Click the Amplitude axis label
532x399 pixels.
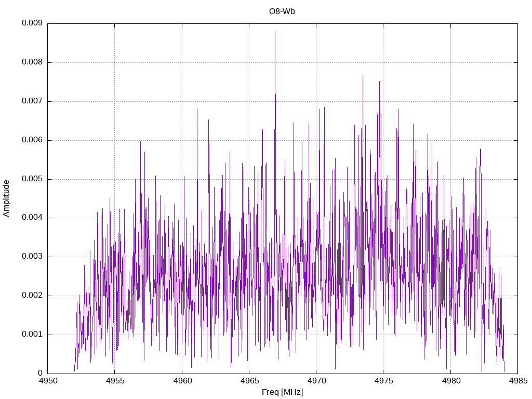tap(6, 198)
